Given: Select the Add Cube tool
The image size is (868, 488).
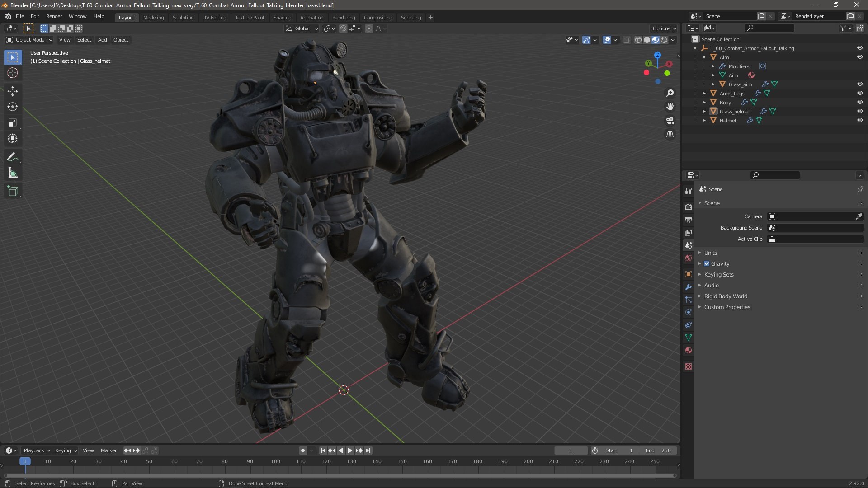Looking at the screenshot, I should click(13, 191).
